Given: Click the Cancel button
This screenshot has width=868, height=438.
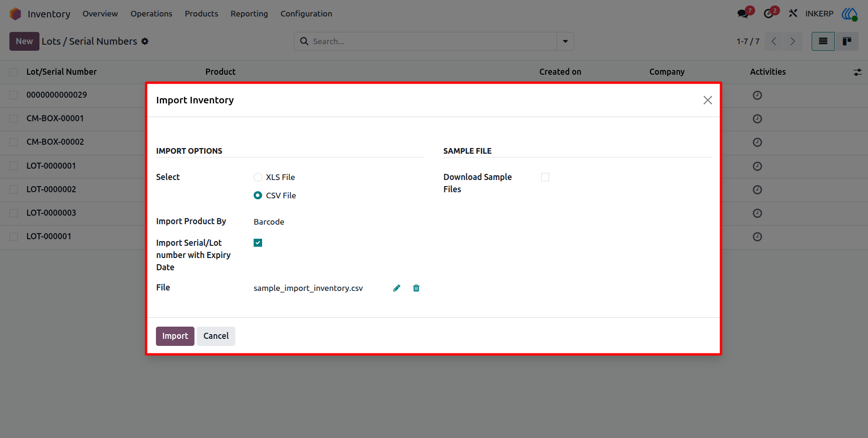Looking at the screenshot, I should (216, 336).
